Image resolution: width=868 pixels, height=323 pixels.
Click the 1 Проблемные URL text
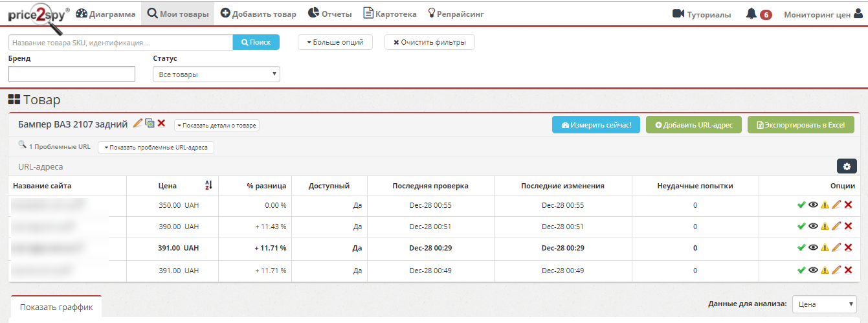click(x=60, y=147)
